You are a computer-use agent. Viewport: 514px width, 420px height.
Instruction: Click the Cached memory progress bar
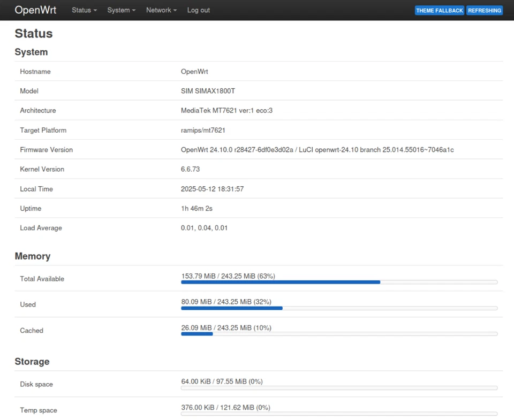(339, 334)
